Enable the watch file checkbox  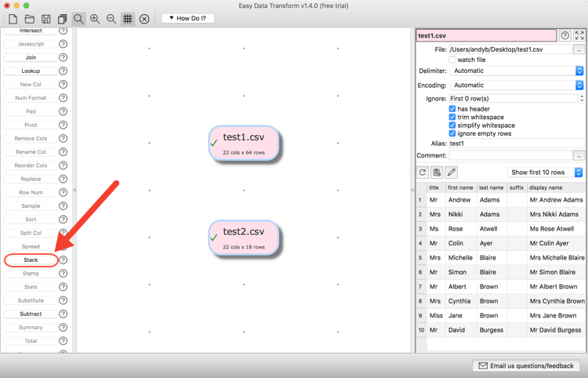452,60
